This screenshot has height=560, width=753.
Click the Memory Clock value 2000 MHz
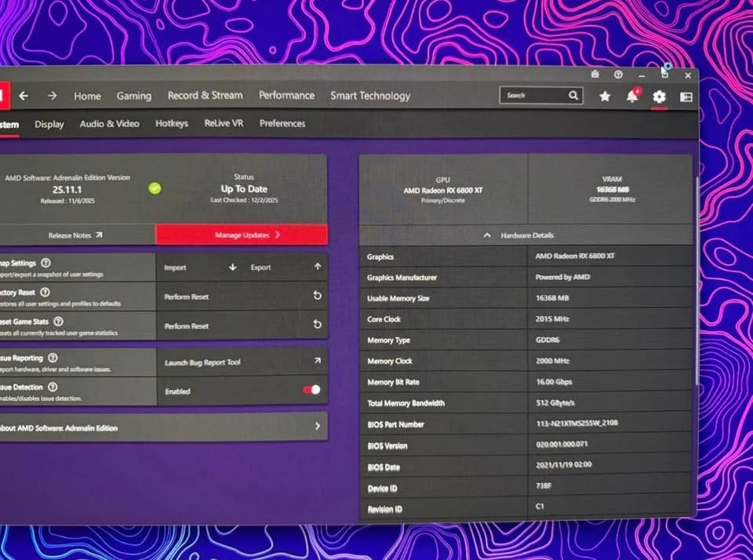(552, 361)
